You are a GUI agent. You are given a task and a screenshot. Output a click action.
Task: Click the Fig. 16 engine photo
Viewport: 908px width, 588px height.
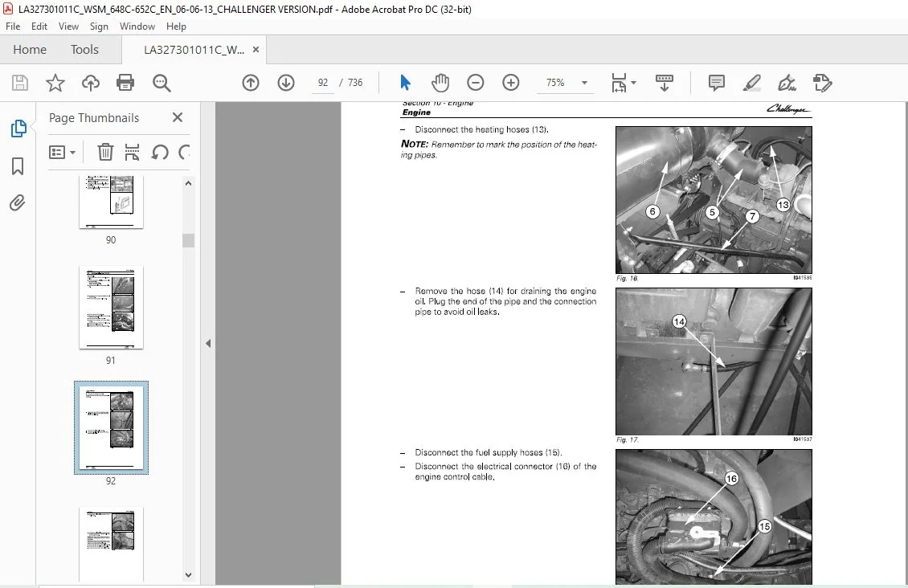[714, 200]
